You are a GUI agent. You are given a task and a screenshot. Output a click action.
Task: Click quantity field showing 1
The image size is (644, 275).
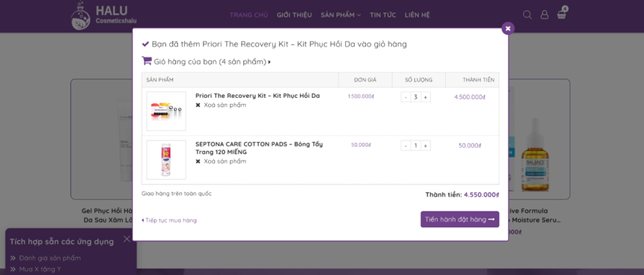(x=416, y=146)
